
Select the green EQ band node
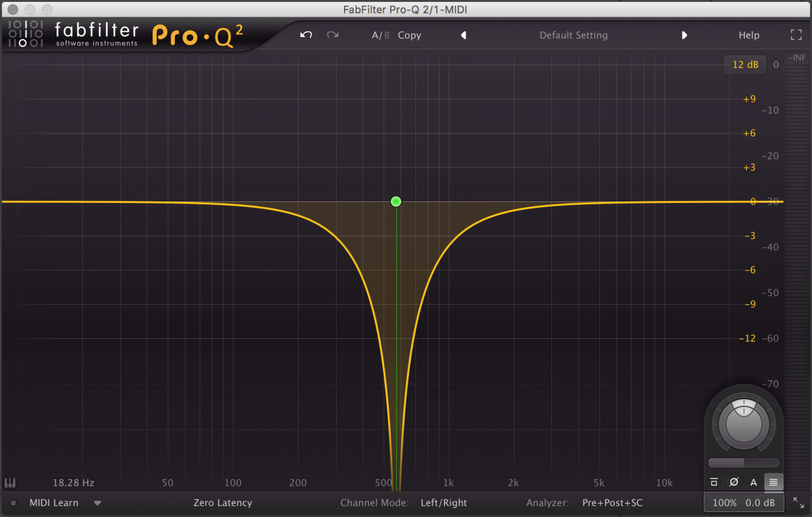coord(395,201)
